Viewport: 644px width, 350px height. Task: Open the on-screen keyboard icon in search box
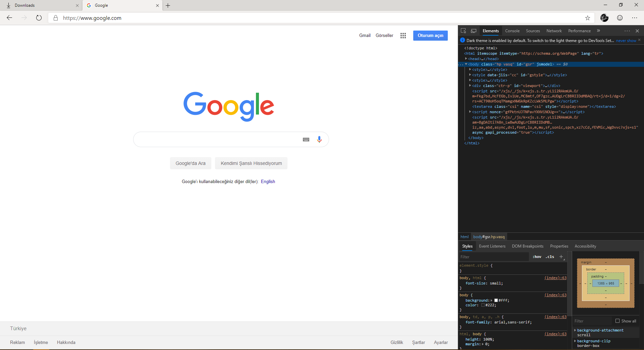click(306, 139)
